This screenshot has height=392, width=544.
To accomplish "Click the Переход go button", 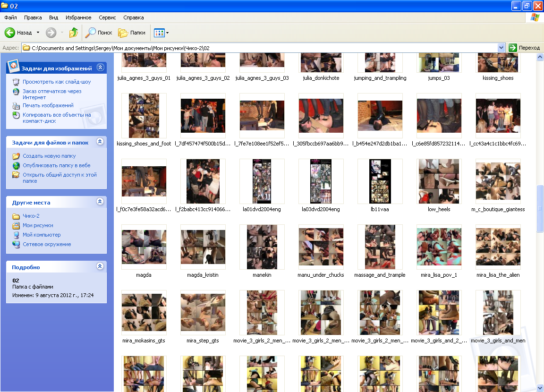I will (524, 48).
